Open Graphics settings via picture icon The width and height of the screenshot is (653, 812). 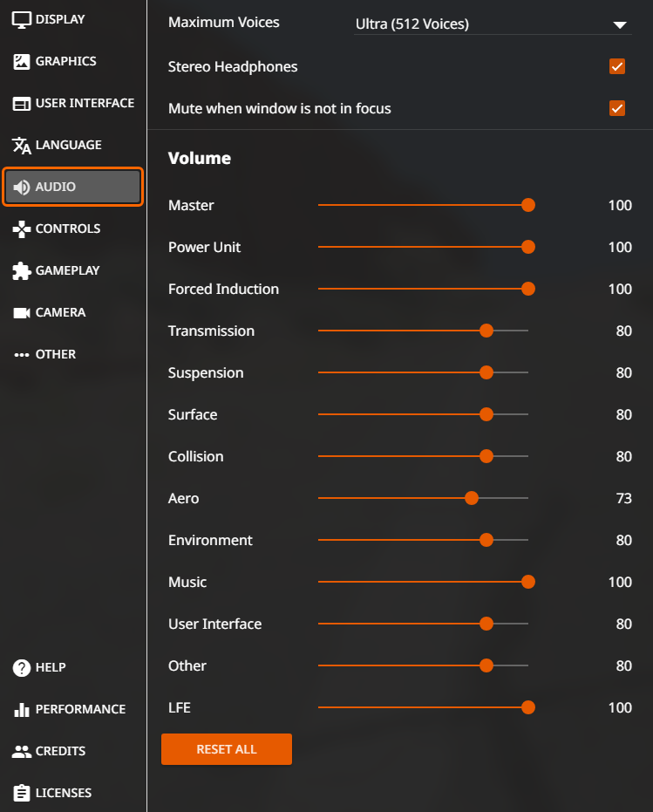pos(21,62)
